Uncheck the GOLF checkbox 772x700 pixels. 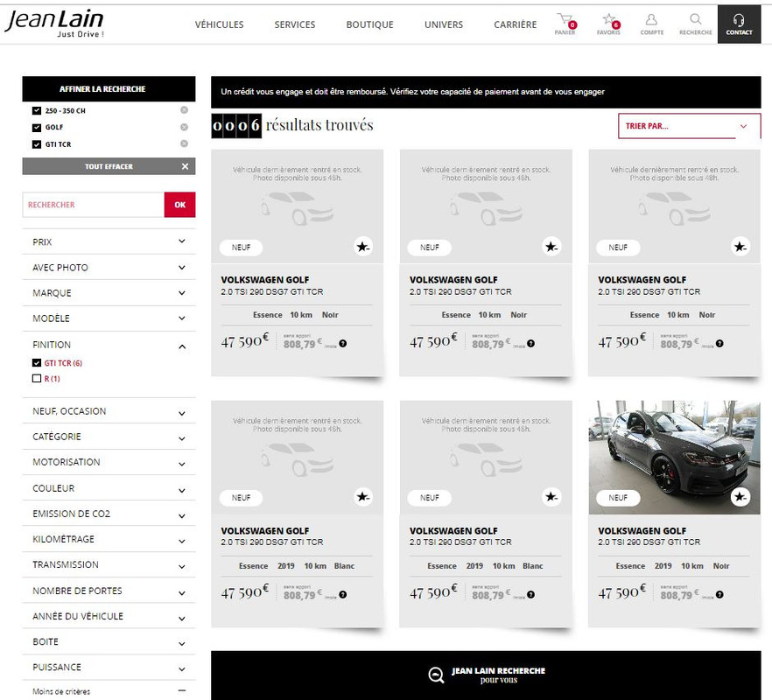pyautogui.click(x=37, y=128)
